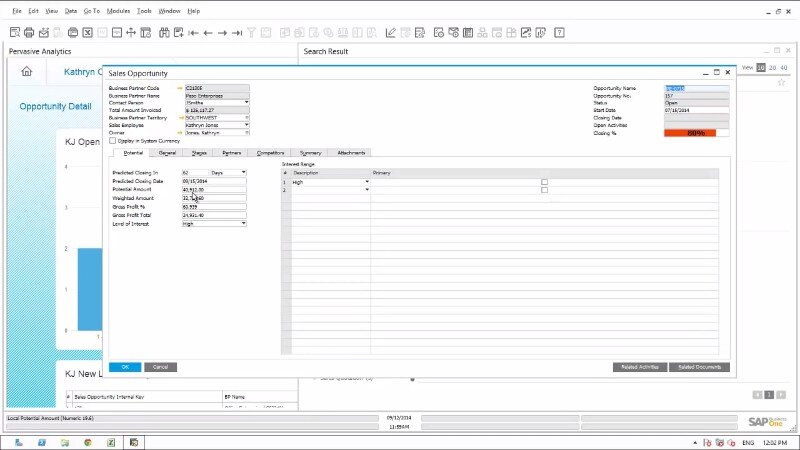This screenshot has width=800, height=450.
Task: Click the OK button
Action: click(x=125, y=367)
